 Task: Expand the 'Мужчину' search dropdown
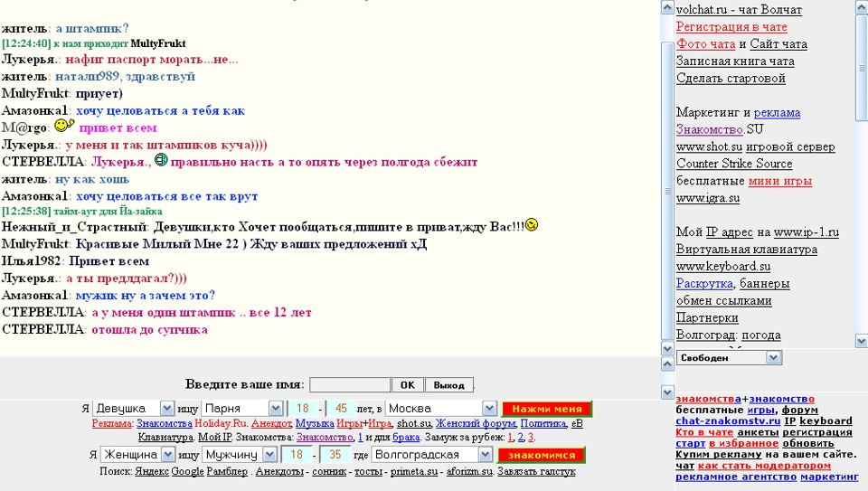coord(270,455)
